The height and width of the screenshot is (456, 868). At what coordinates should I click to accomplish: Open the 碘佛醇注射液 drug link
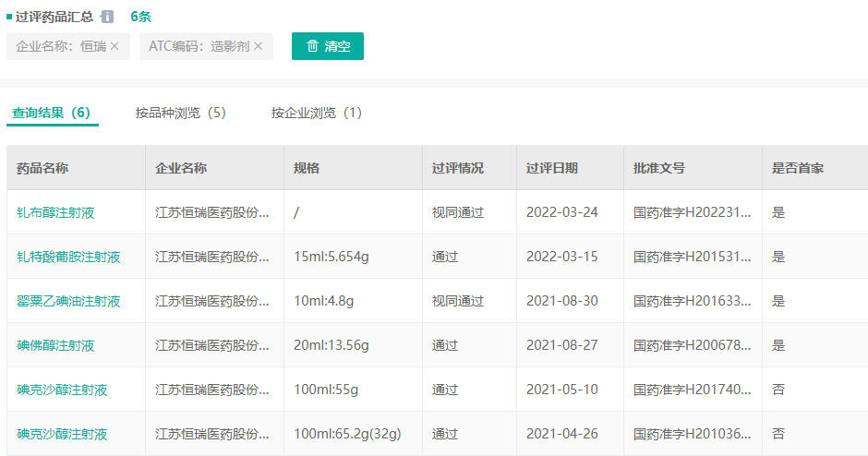(x=55, y=345)
